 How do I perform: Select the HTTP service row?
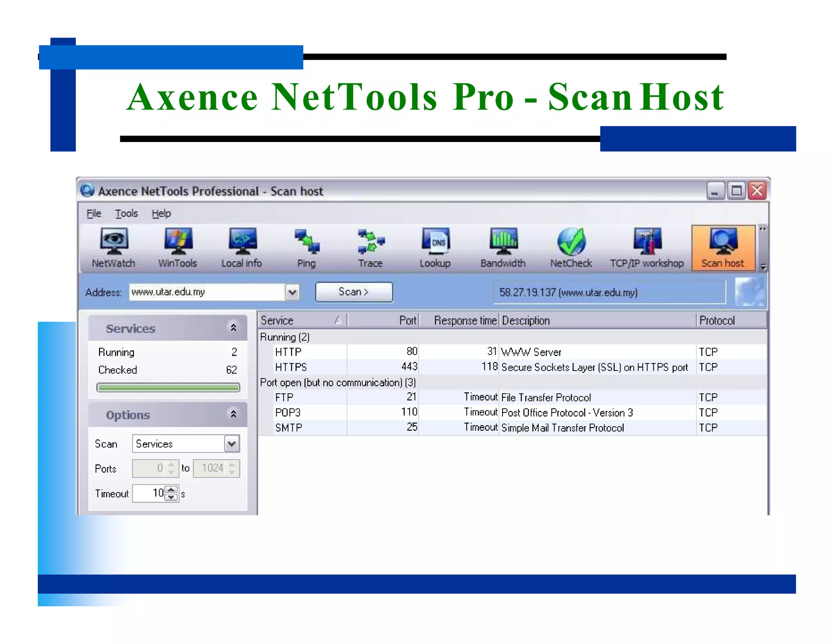tap(513, 352)
